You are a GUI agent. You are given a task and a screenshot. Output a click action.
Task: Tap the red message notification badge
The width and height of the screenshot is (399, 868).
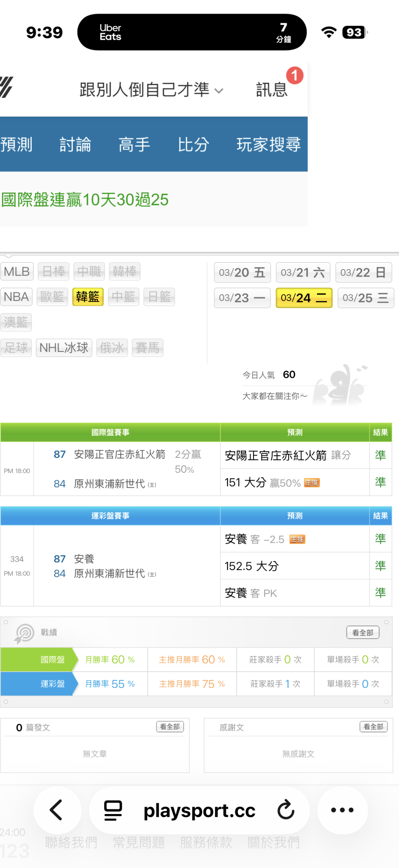tap(294, 75)
